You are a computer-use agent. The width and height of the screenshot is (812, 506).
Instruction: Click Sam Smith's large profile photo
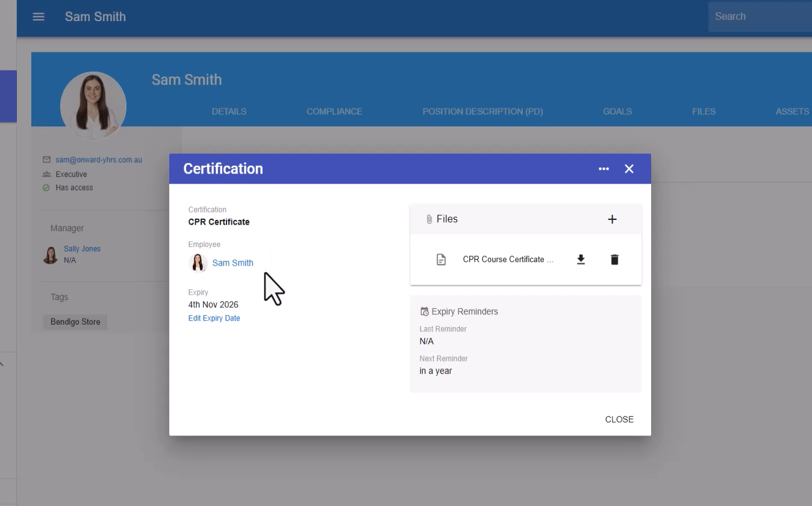click(x=93, y=105)
